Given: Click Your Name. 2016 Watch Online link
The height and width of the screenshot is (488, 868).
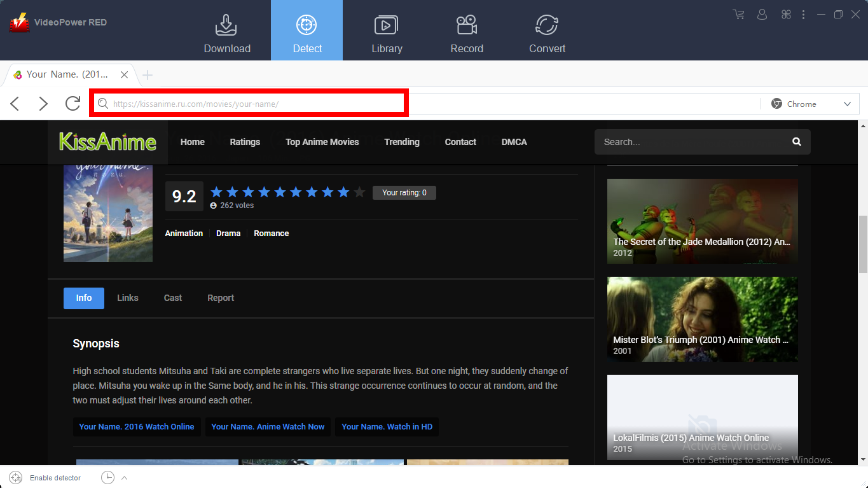Looking at the screenshot, I should [137, 427].
